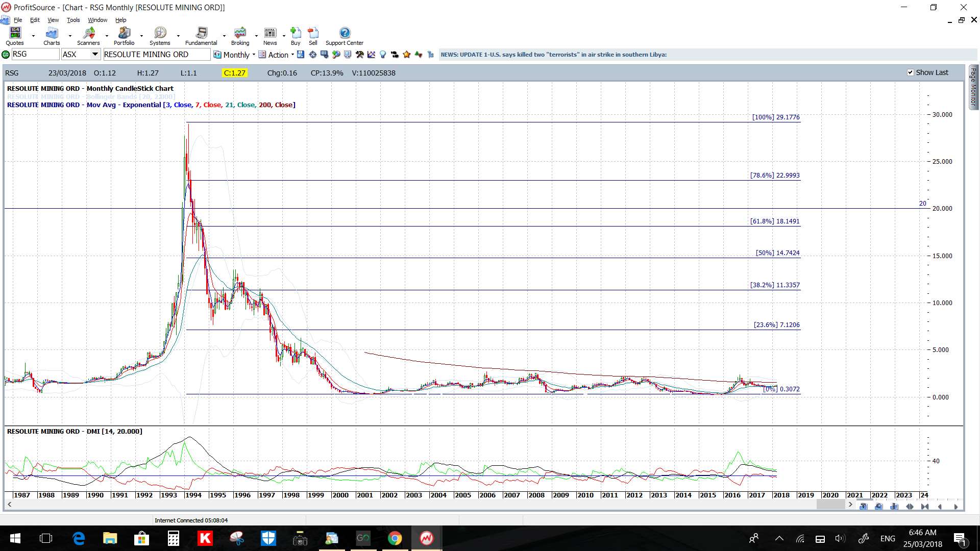Open the Window menu
The height and width of the screenshot is (551, 980).
point(97,20)
